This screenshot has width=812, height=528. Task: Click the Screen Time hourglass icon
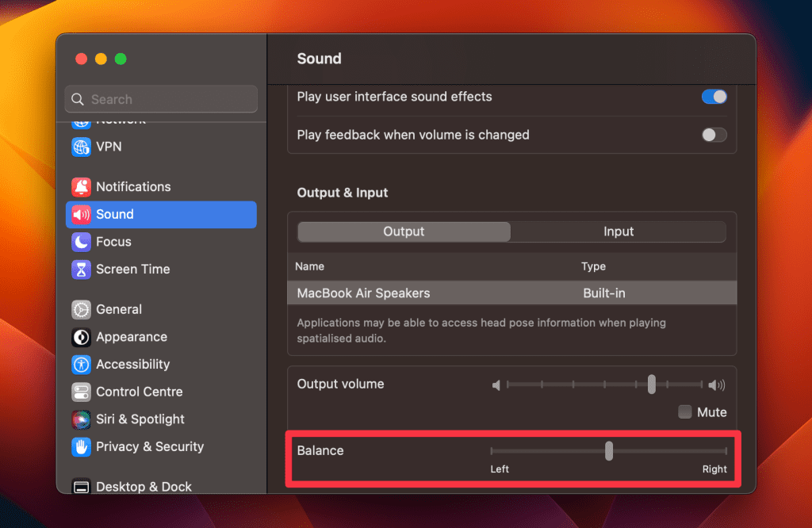click(x=81, y=270)
